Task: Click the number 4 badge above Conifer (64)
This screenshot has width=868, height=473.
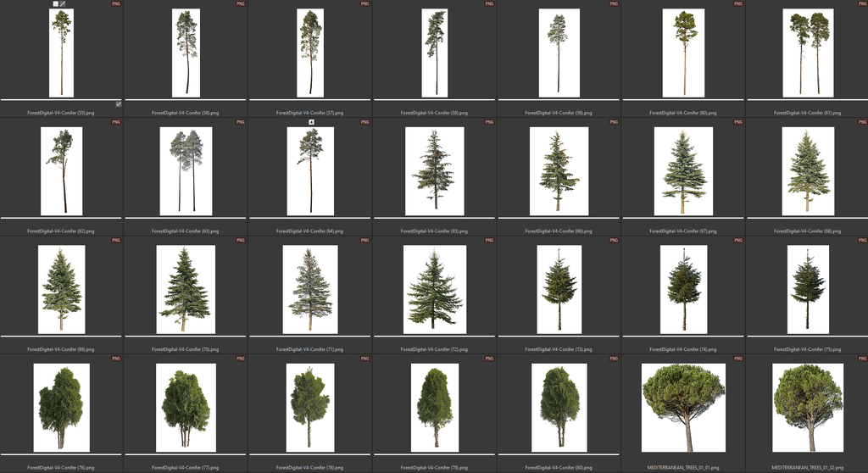Action: (x=311, y=122)
